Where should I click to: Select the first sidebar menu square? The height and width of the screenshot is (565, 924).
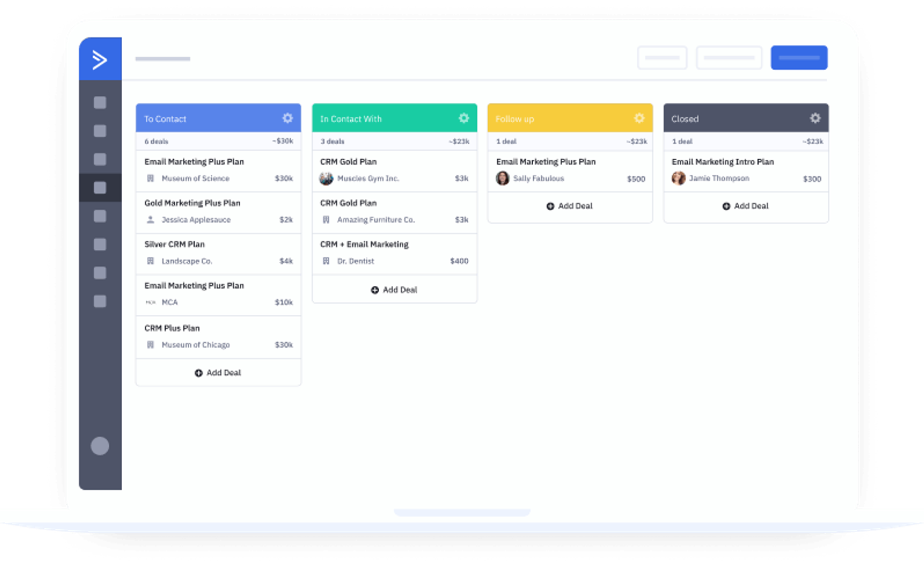coord(100,103)
